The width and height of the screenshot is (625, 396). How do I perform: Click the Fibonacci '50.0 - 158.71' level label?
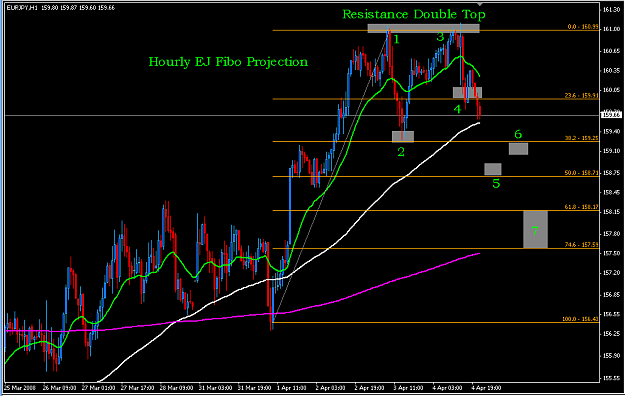click(582, 173)
